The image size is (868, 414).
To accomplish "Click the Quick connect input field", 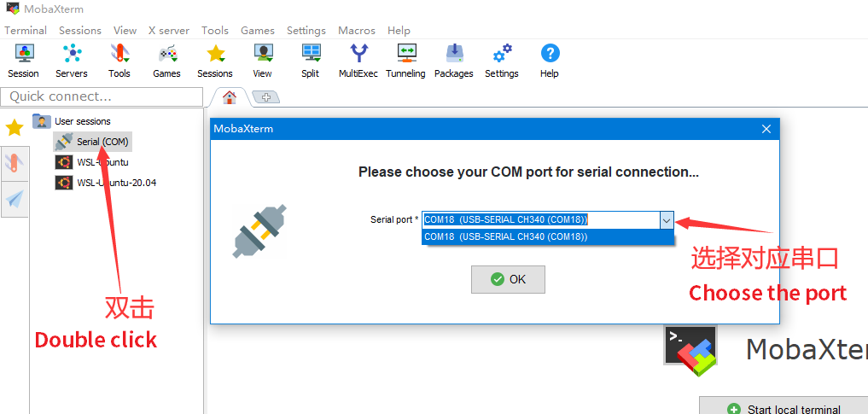I will click(x=101, y=96).
